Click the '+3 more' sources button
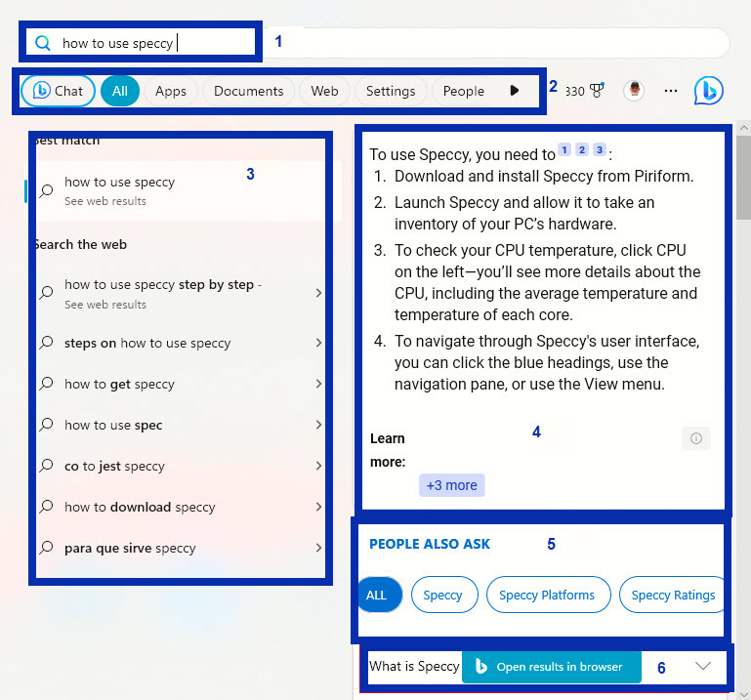The height and width of the screenshot is (700, 751). click(x=451, y=485)
